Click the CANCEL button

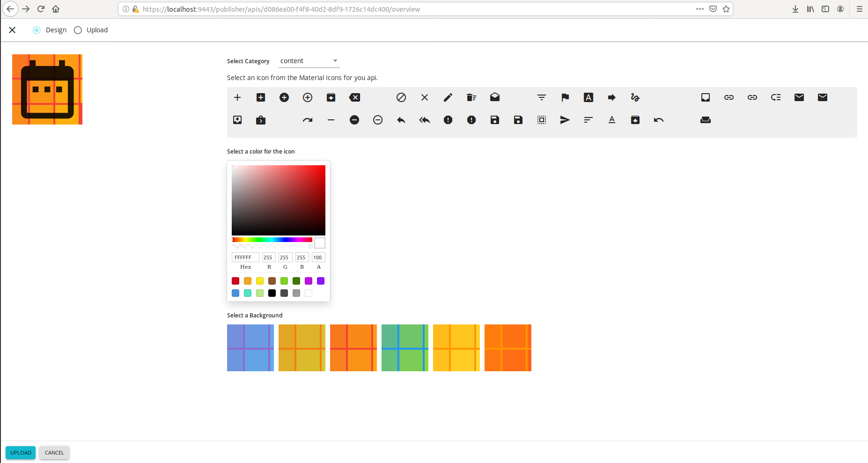pyautogui.click(x=54, y=452)
